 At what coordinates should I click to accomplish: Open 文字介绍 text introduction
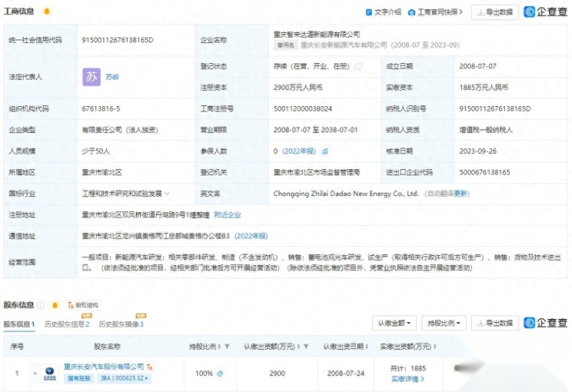(383, 12)
